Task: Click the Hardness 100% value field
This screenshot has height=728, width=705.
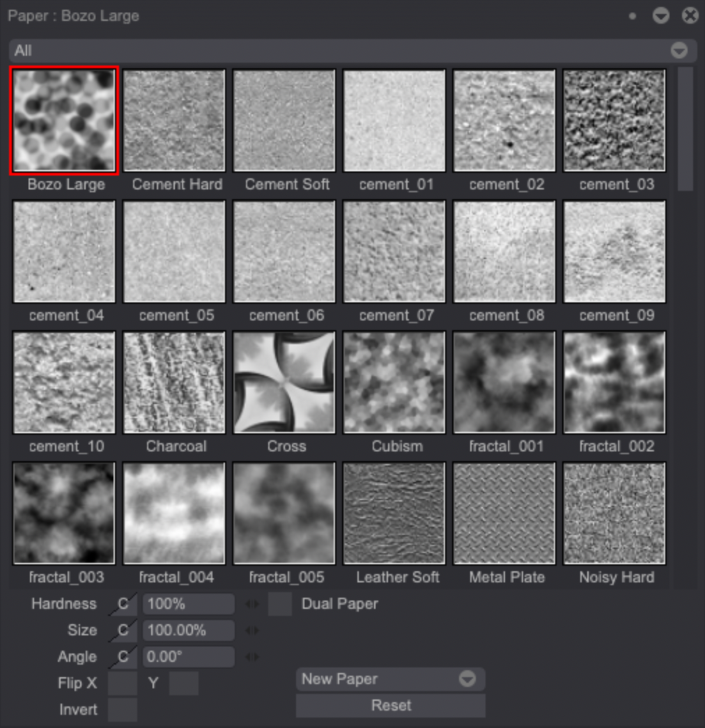Action: 188,604
